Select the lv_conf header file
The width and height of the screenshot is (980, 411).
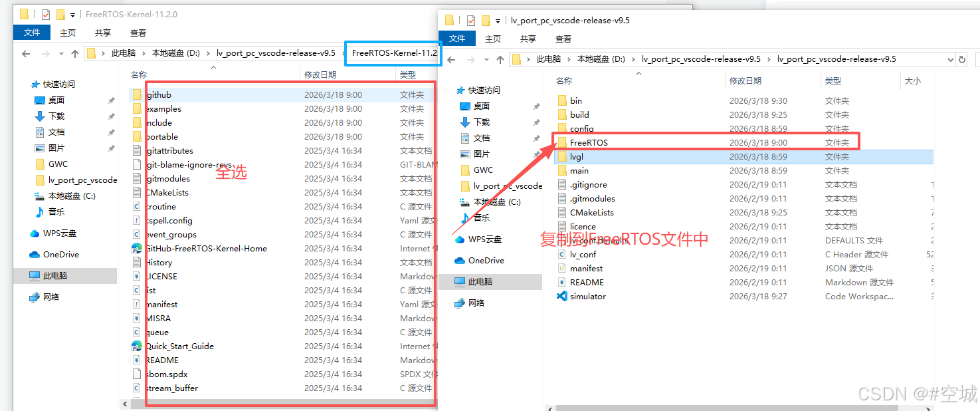tap(583, 255)
